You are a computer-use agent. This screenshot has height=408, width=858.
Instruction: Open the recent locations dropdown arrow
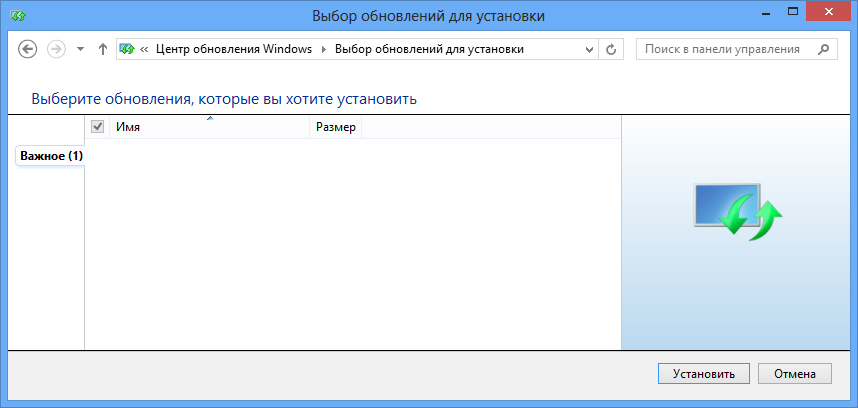80,49
